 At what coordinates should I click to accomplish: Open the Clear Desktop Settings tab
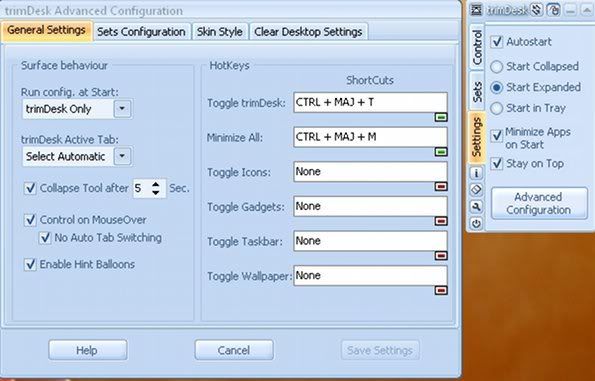coord(308,32)
